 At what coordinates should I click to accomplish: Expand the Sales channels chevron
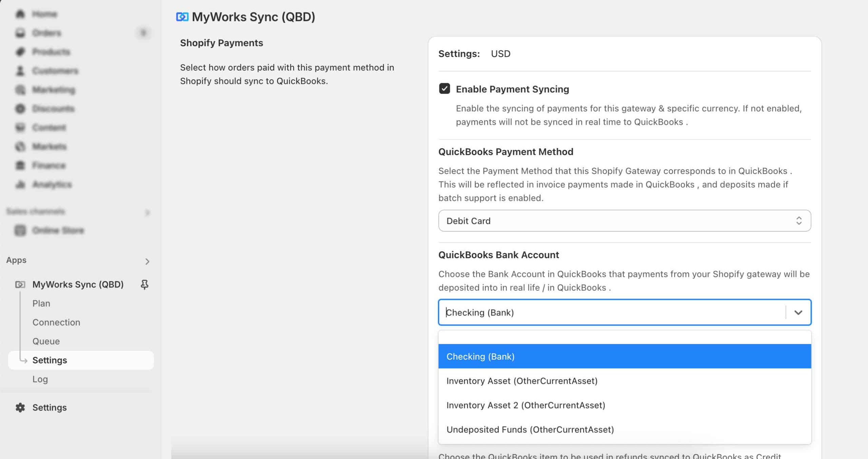point(147,213)
